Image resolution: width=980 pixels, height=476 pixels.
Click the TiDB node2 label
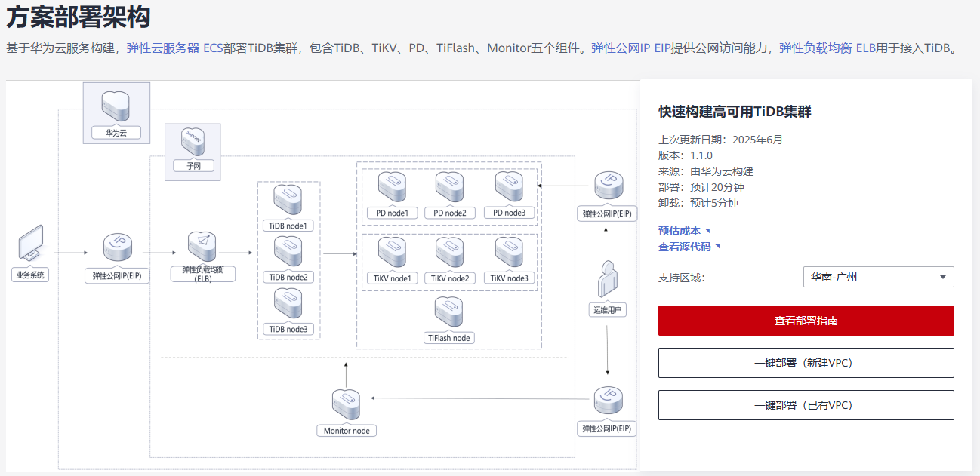tap(288, 278)
